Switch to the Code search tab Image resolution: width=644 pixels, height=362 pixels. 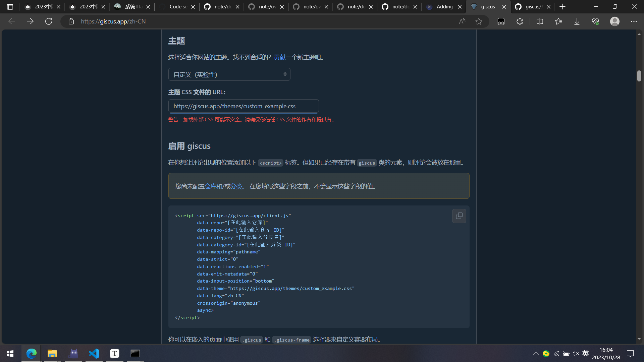pyautogui.click(x=178, y=7)
